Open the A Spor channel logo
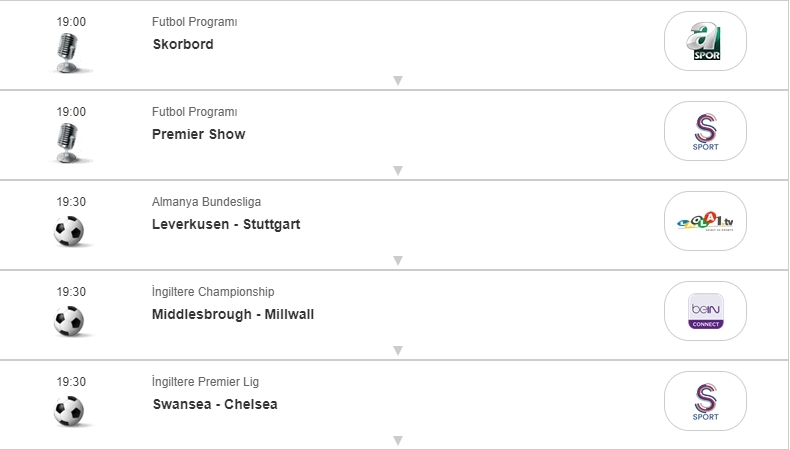 coord(705,41)
